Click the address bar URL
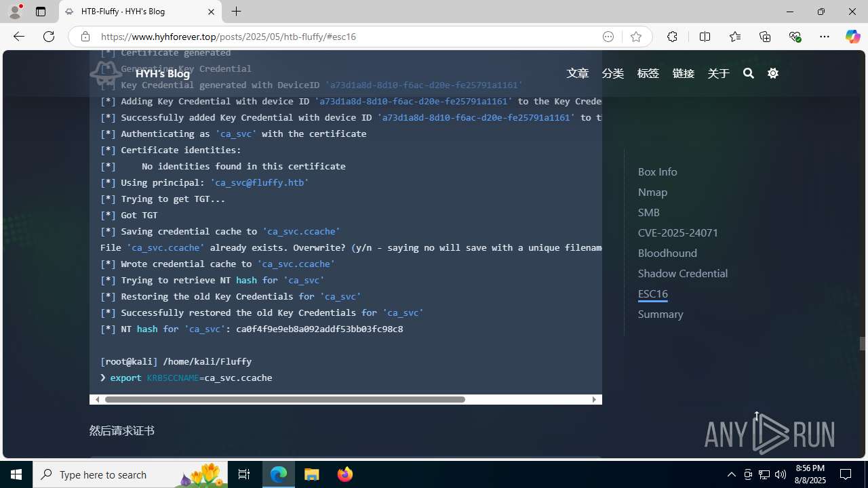The height and width of the screenshot is (488, 868). 229,37
